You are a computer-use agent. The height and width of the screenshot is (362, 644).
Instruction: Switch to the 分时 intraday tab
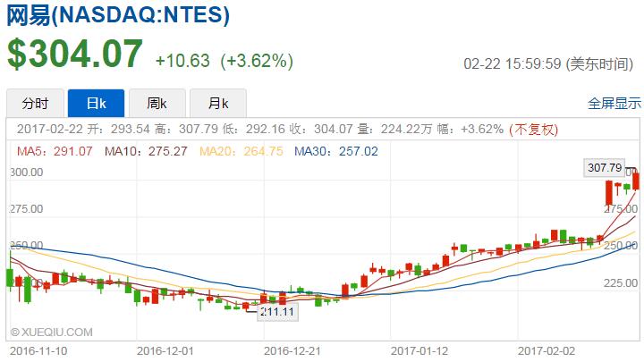pos(35,104)
